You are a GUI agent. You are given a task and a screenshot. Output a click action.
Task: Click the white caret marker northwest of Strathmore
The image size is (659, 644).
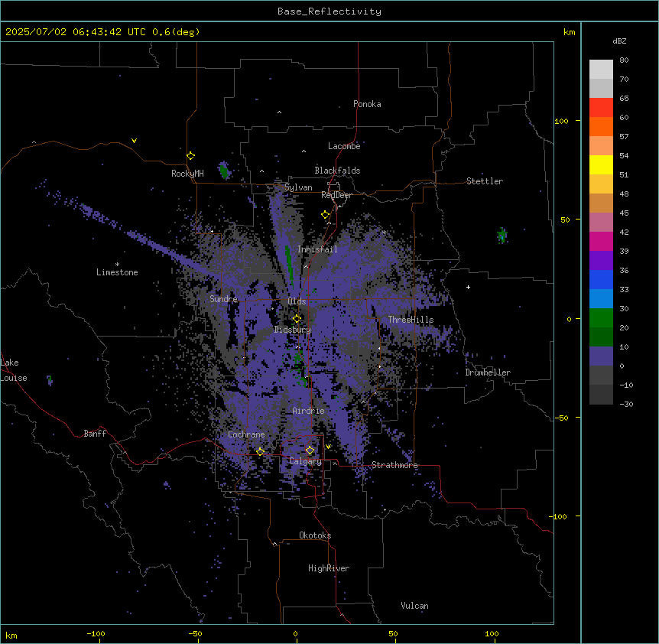[364, 402]
